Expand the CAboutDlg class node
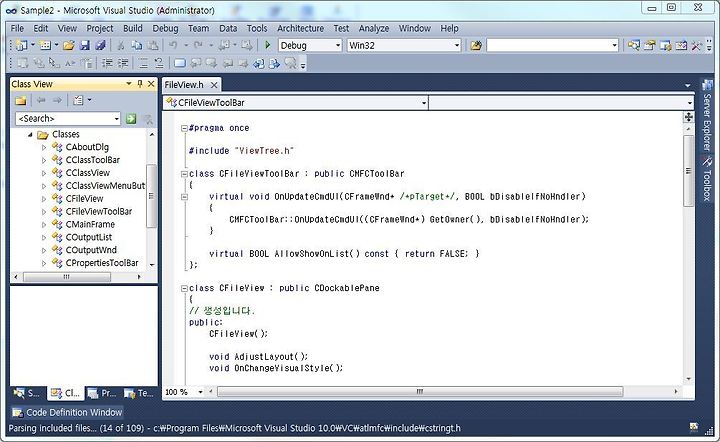This screenshot has height=442, width=720. click(x=44, y=147)
